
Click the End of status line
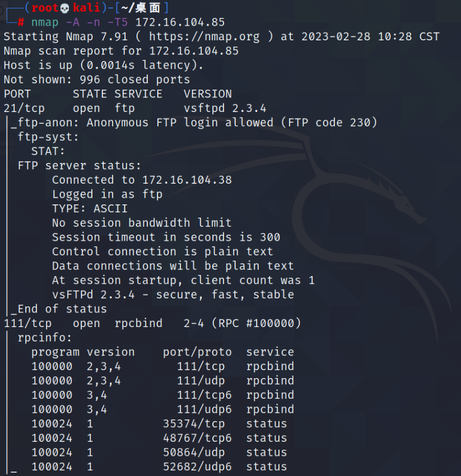(x=59, y=309)
